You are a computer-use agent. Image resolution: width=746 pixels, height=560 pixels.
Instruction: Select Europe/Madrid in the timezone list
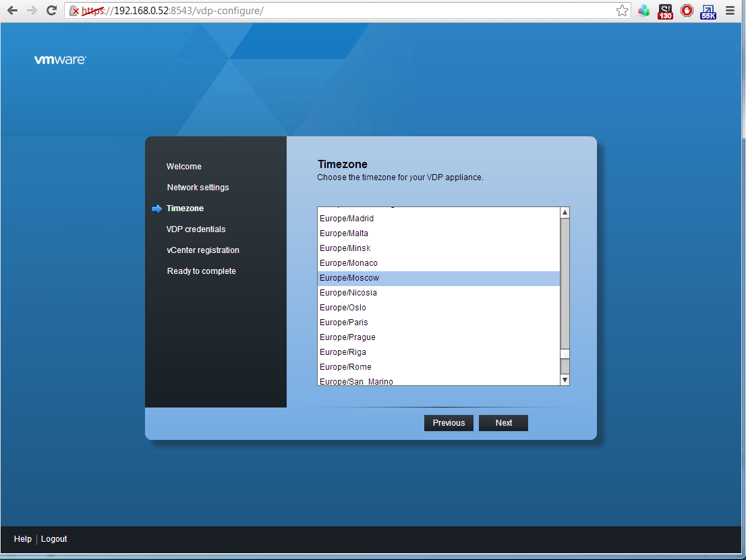[438, 219]
